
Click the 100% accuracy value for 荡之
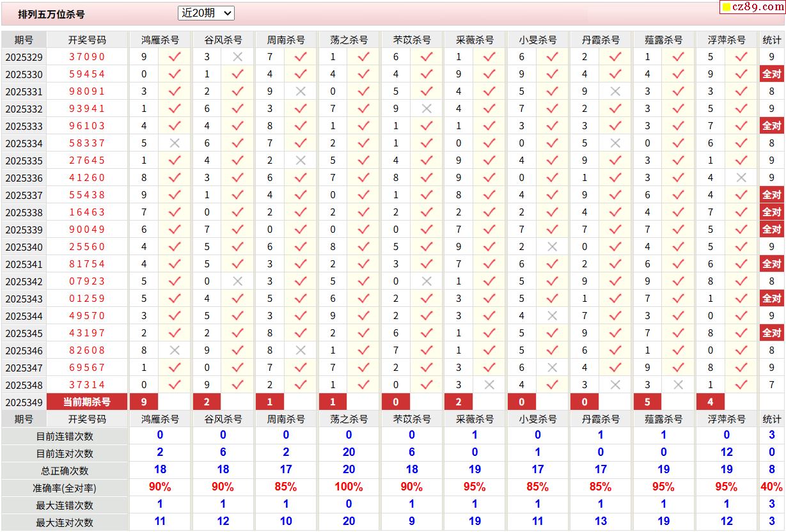[x=349, y=487]
